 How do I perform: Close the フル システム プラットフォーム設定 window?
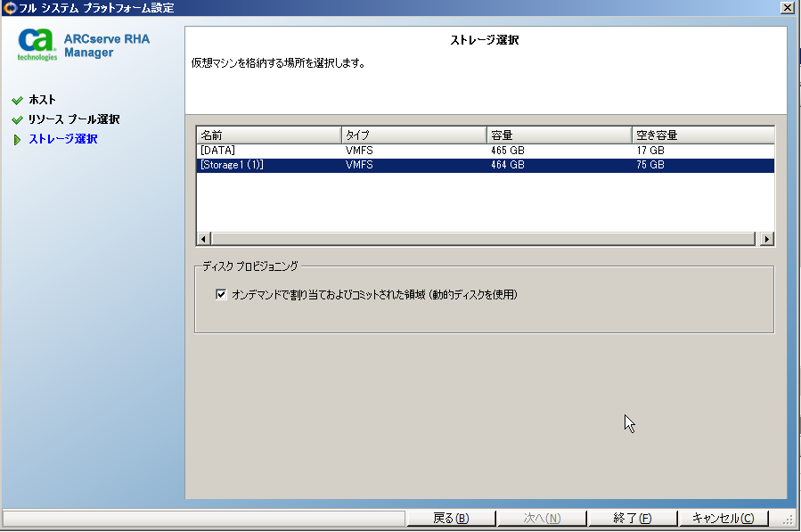coord(788,7)
